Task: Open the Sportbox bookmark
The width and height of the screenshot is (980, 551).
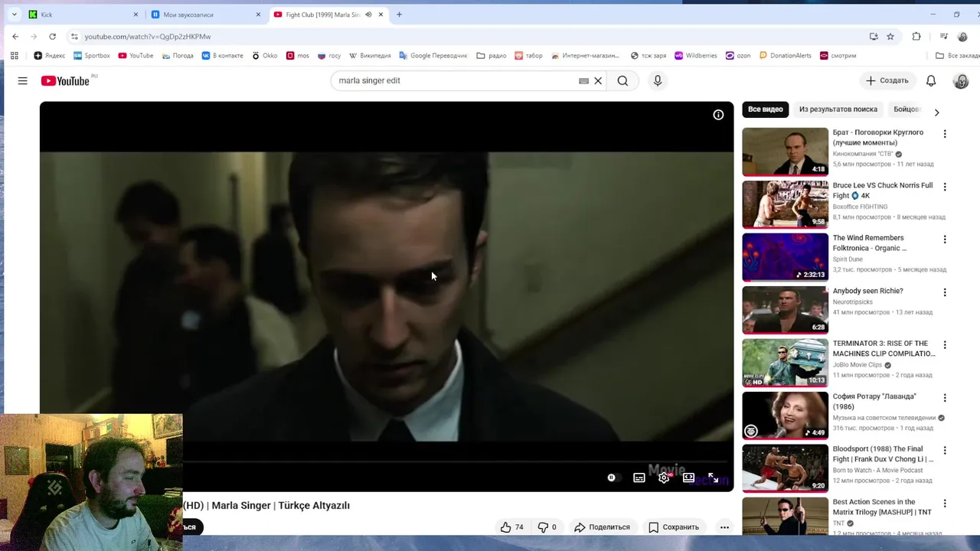Action: click(x=92, y=55)
